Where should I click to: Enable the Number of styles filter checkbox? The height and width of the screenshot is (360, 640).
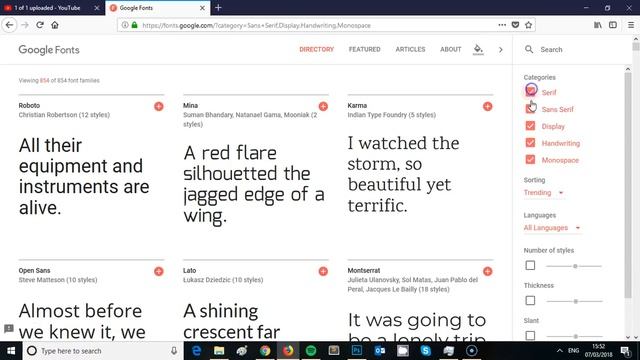[x=530, y=266]
